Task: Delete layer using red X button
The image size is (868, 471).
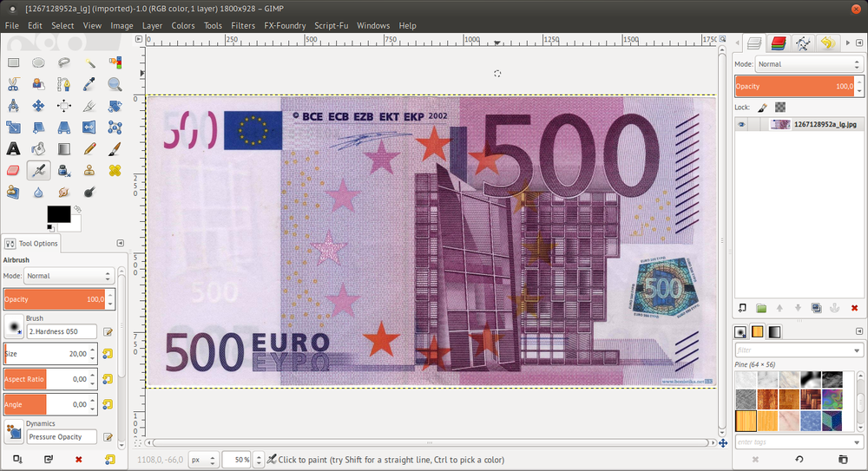Action: (854, 308)
